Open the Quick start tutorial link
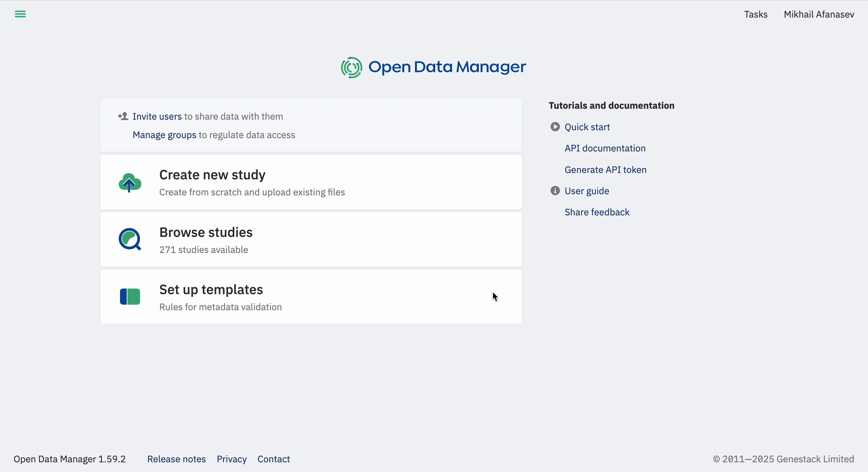Screen dimensions: 868x472 point(587,127)
